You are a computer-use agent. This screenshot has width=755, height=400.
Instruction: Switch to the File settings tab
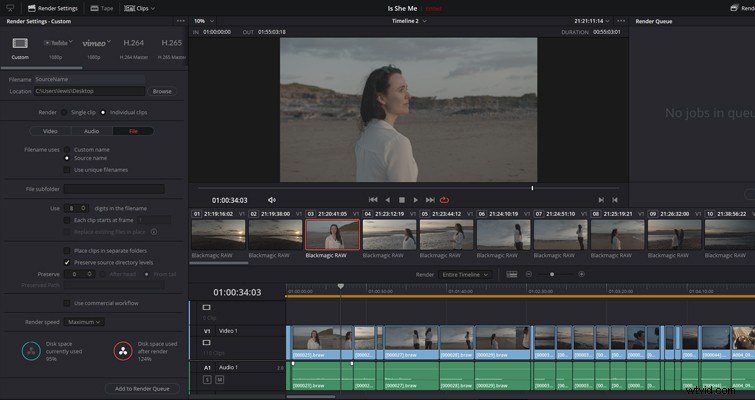click(x=133, y=131)
